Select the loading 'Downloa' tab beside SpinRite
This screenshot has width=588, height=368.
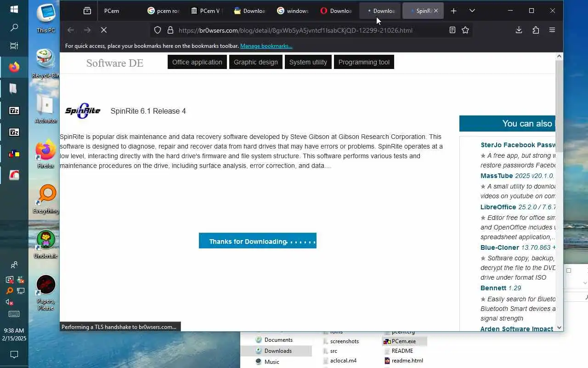tap(379, 11)
